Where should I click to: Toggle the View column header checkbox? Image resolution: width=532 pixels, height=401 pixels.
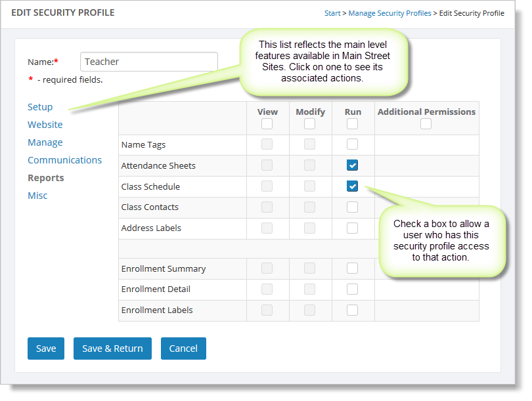[x=267, y=124]
